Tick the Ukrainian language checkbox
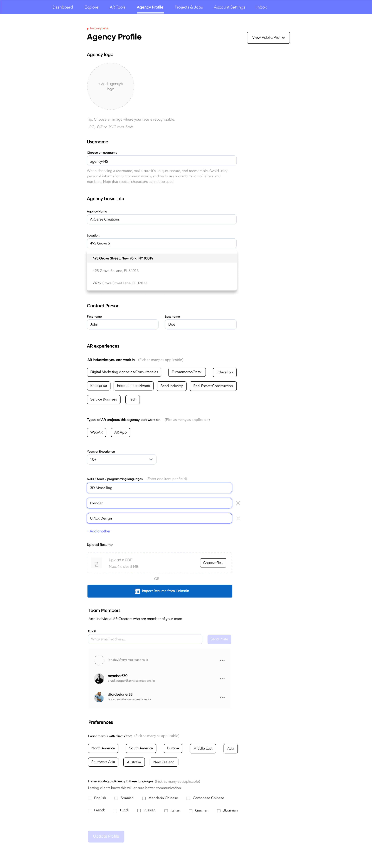 pos(219,811)
